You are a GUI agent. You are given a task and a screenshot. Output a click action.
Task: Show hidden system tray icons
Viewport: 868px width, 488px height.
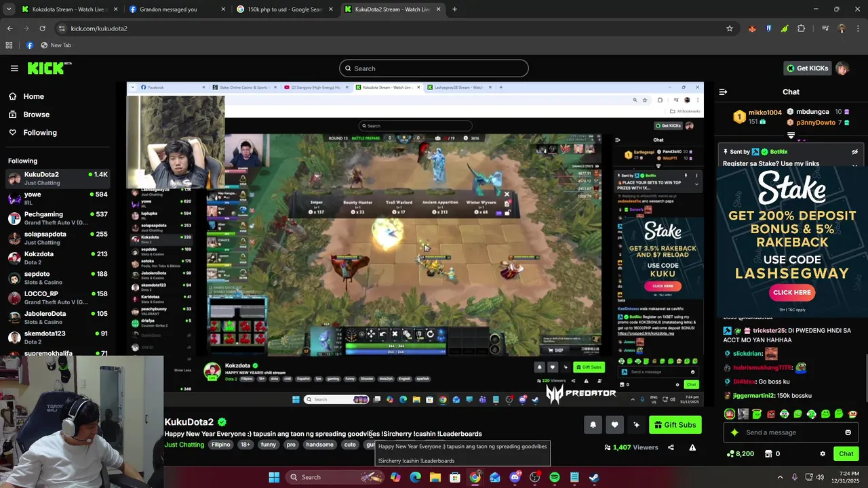(x=780, y=477)
